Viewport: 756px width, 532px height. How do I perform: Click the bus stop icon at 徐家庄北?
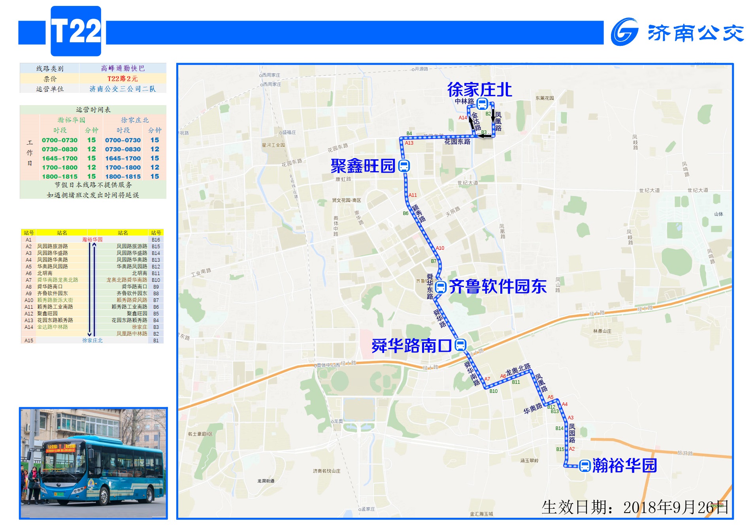coord(482,104)
